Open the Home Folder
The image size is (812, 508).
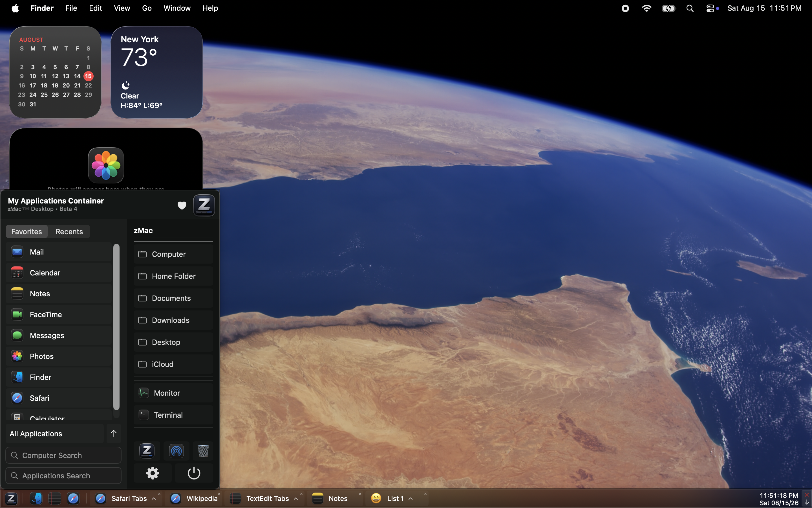click(173, 276)
